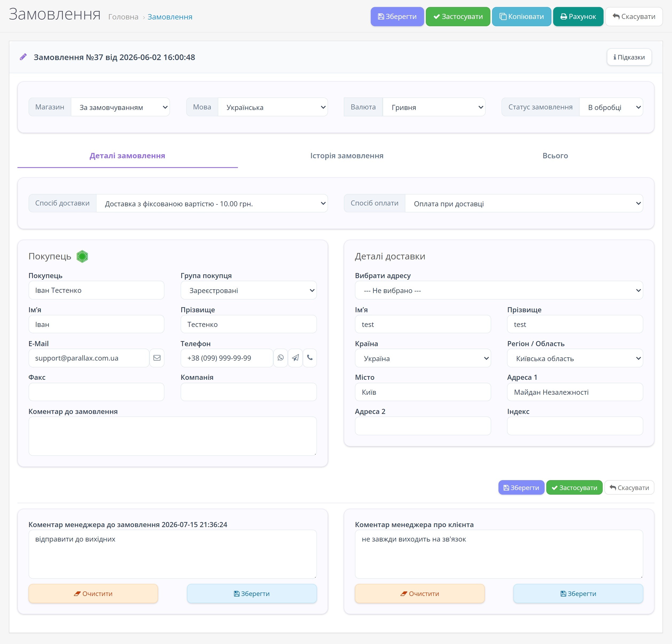Focus the Коментар до замовлення textarea
The width and height of the screenshot is (672, 644).
coord(172,436)
